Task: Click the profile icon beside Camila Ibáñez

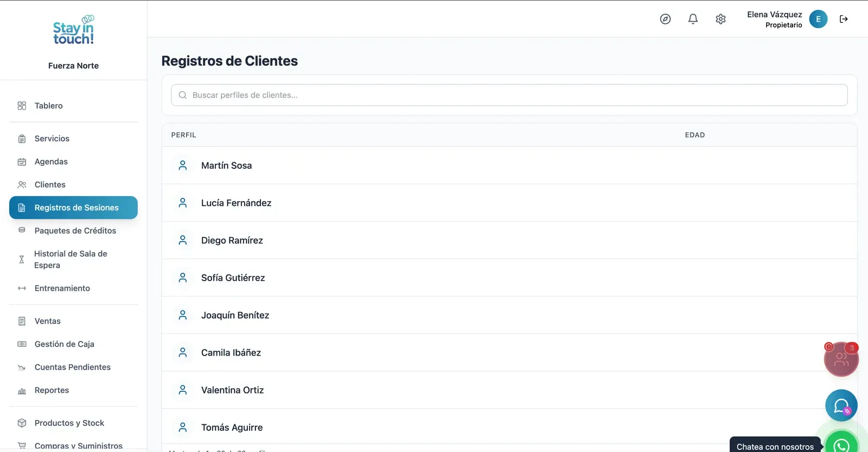Action: click(183, 352)
